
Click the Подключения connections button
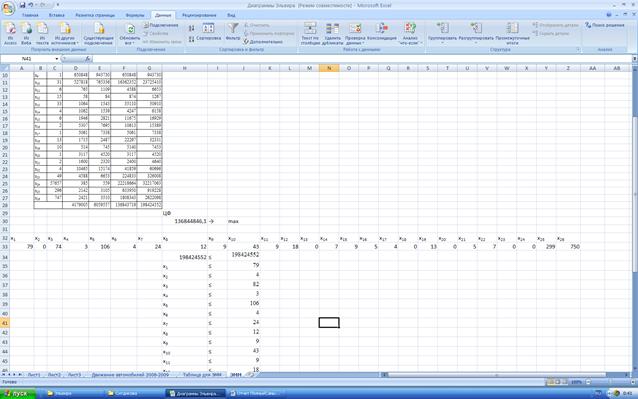point(161,25)
